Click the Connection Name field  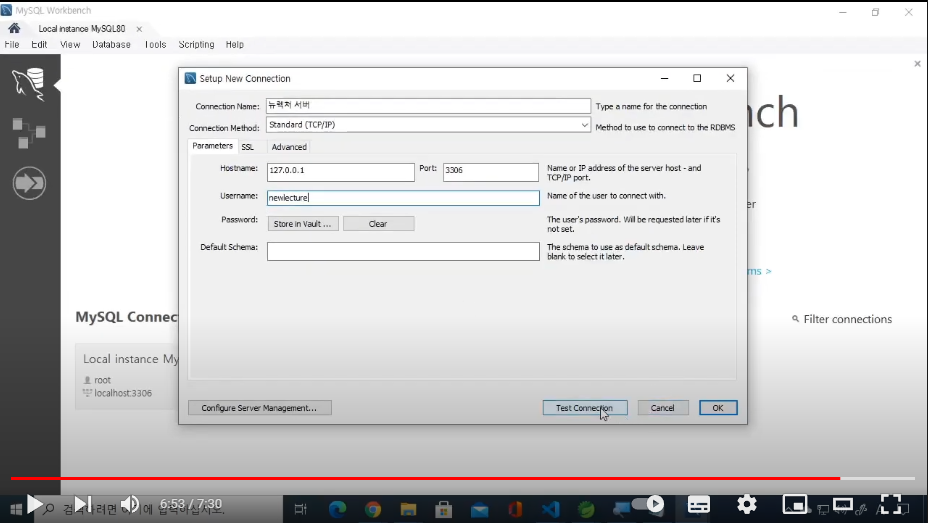(x=428, y=105)
